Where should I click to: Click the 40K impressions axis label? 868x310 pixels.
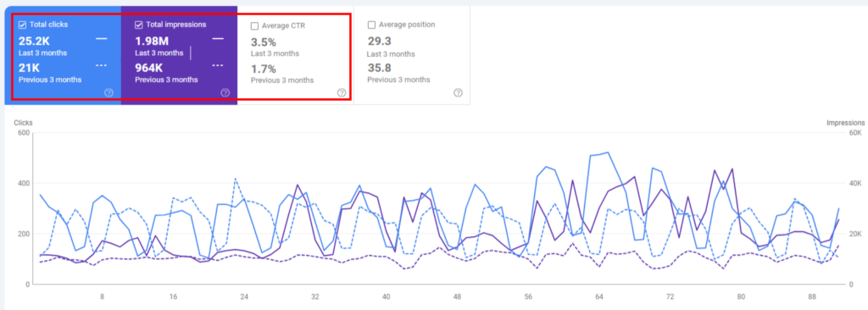(854, 183)
